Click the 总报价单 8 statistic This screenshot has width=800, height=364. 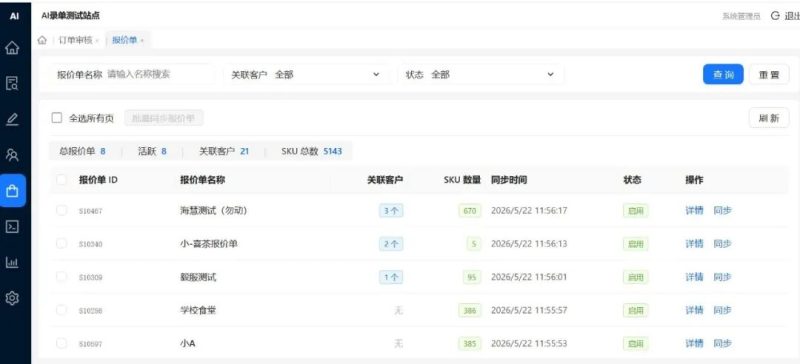pos(82,151)
